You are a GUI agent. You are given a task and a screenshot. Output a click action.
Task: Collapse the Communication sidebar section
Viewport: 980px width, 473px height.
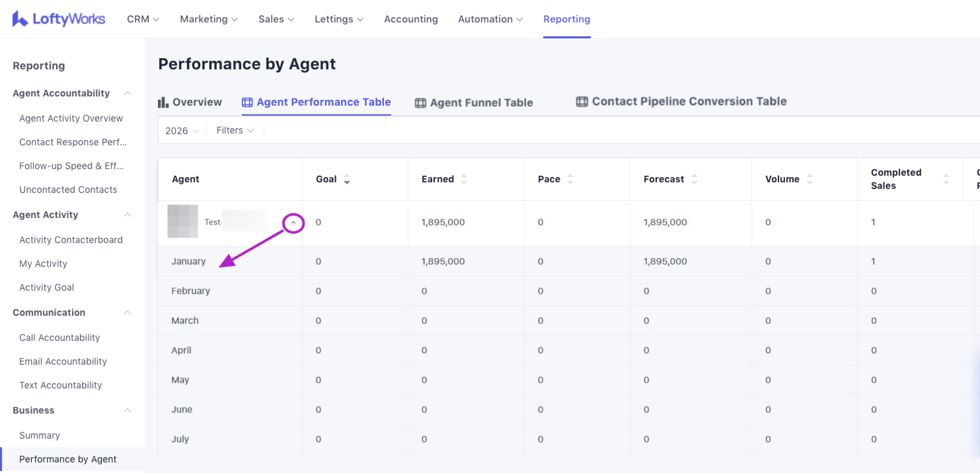coord(128,312)
